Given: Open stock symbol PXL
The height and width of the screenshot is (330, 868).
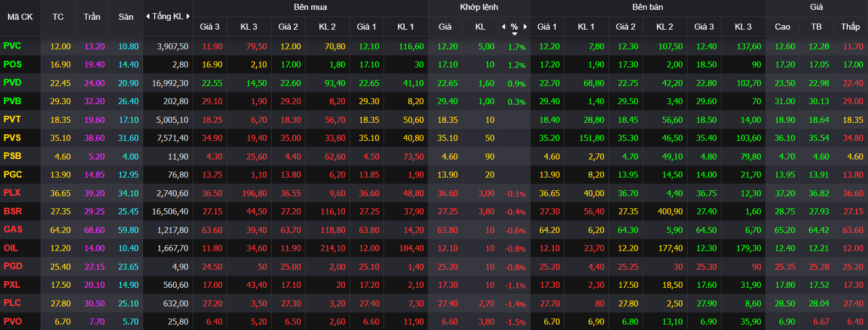Looking at the screenshot, I should pos(12,285).
